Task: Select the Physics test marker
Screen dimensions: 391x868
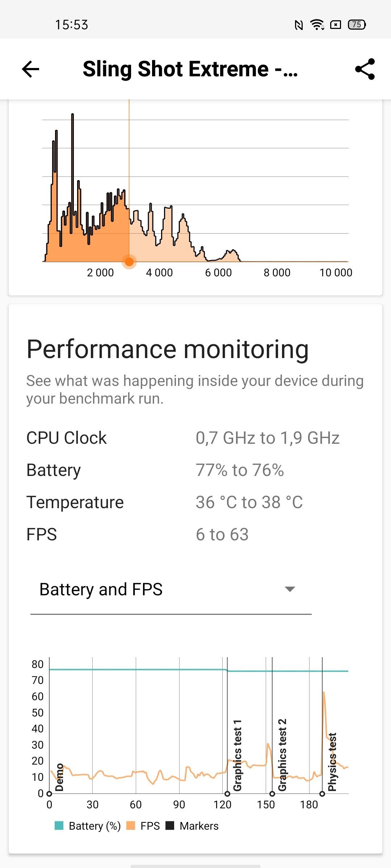Action: [x=322, y=794]
